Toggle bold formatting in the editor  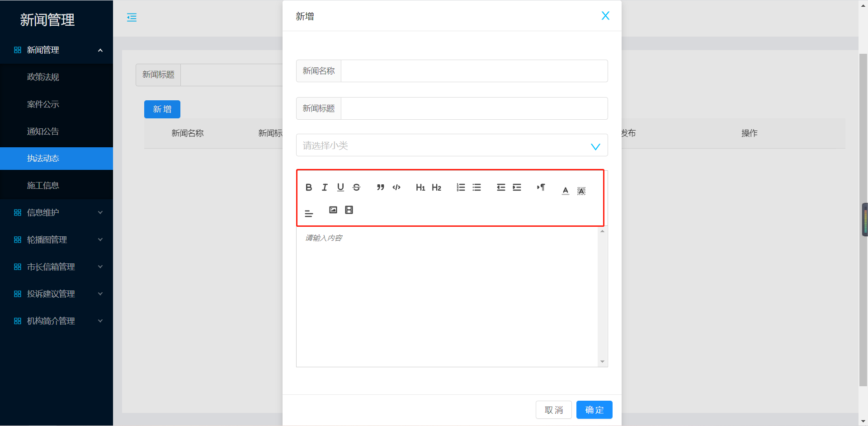pyautogui.click(x=309, y=187)
